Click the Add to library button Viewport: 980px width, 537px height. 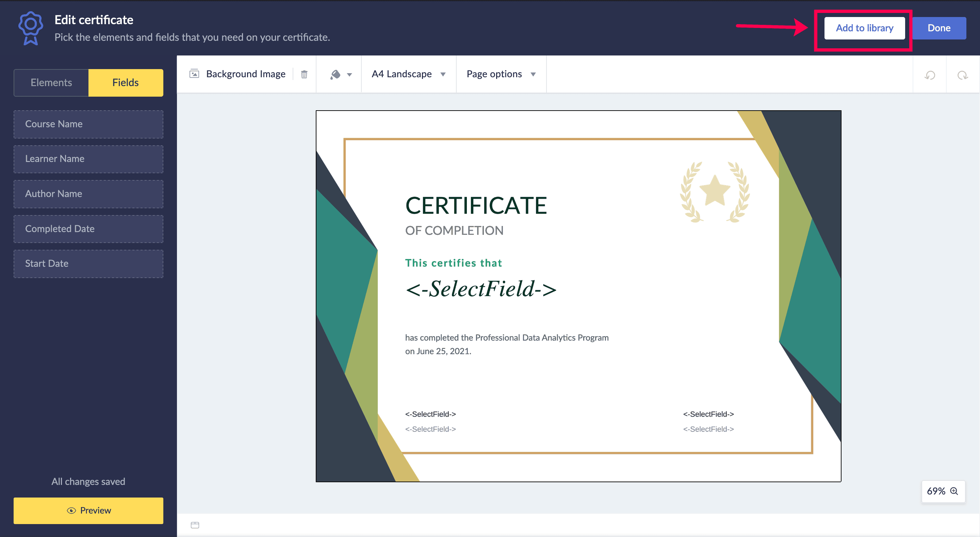click(864, 28)
